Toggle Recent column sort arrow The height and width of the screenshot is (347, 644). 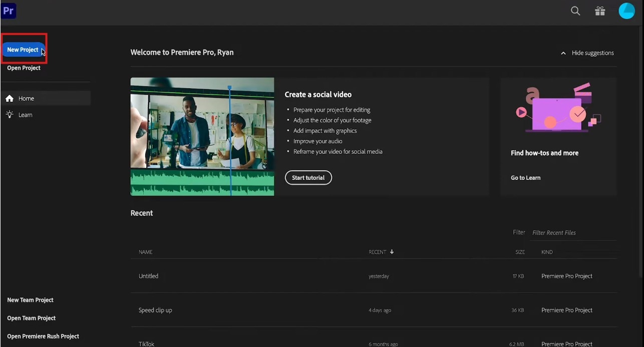pyautogui.click(x=392, y=252)
